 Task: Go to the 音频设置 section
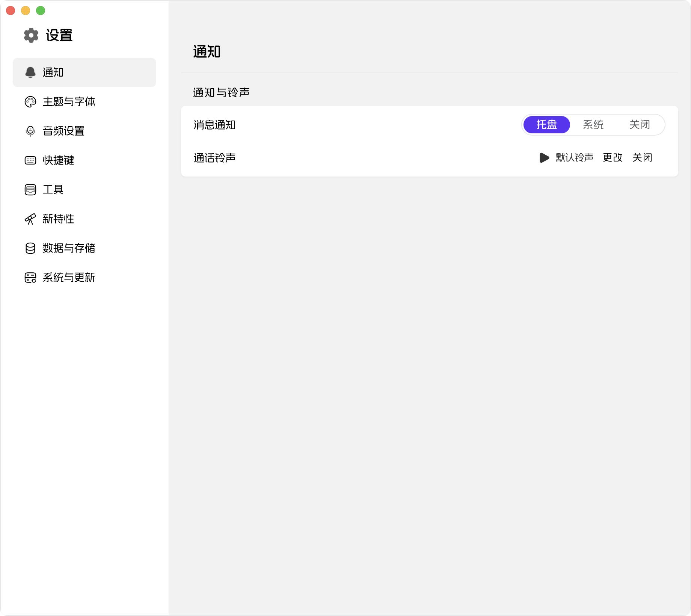pyautogui.click(x=84, y=131)
